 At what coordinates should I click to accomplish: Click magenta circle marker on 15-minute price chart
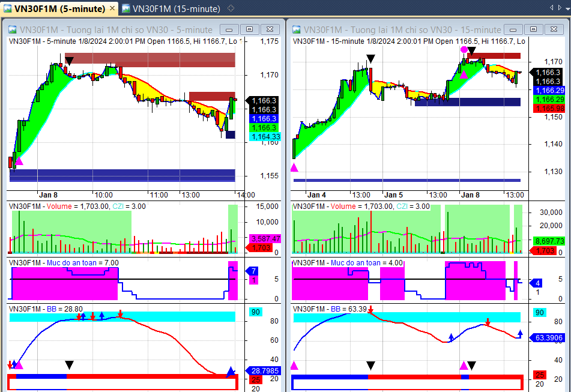click(x=464, y=49)
